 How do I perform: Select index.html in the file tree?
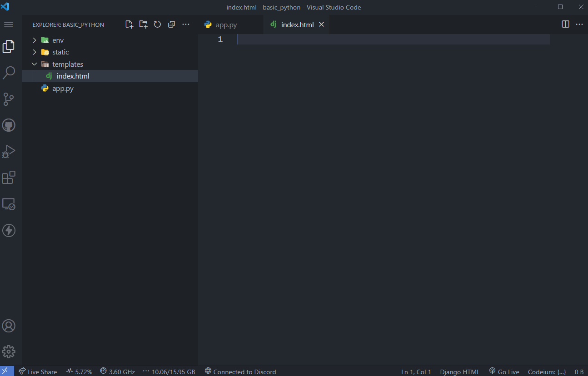click(x=110, y=76)
